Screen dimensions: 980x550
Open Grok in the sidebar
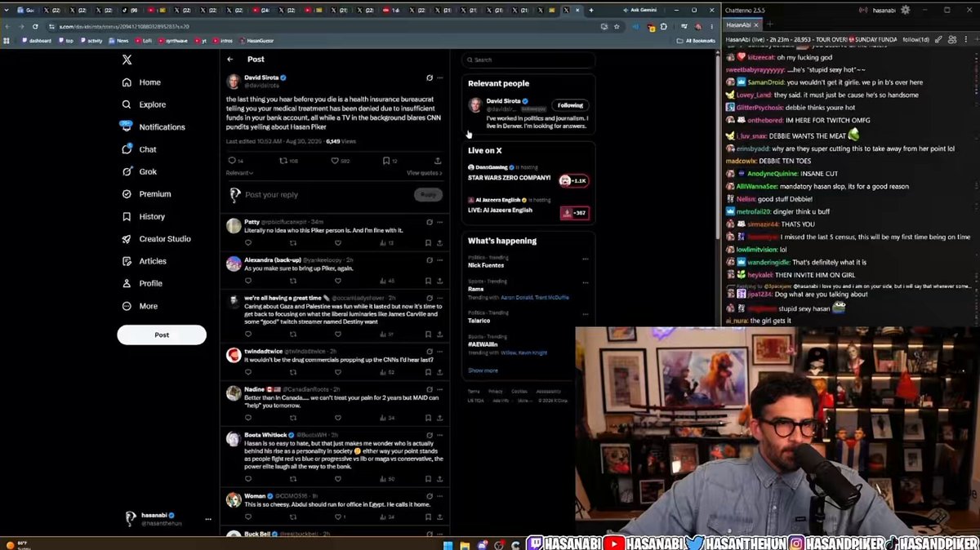pos(140,171)
